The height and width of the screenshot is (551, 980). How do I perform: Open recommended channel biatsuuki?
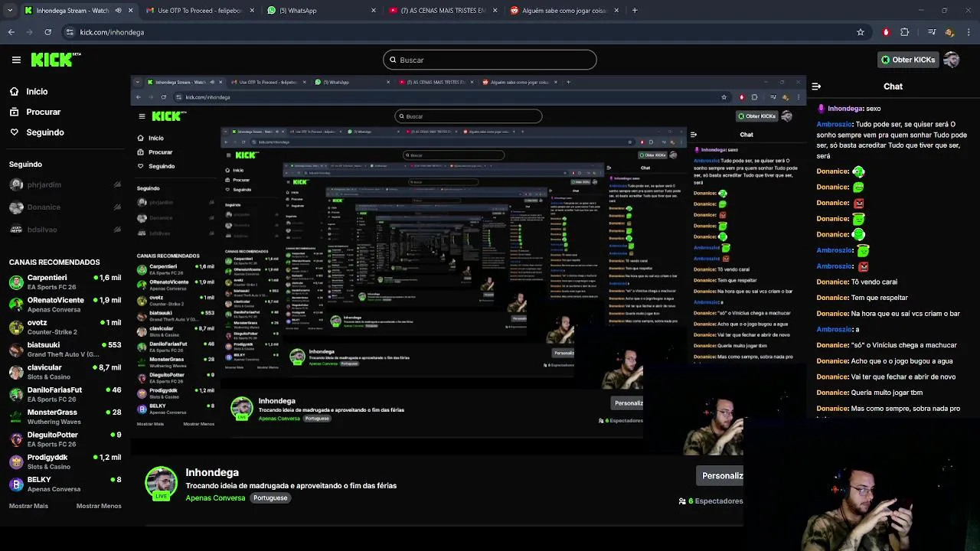[65, 350]
